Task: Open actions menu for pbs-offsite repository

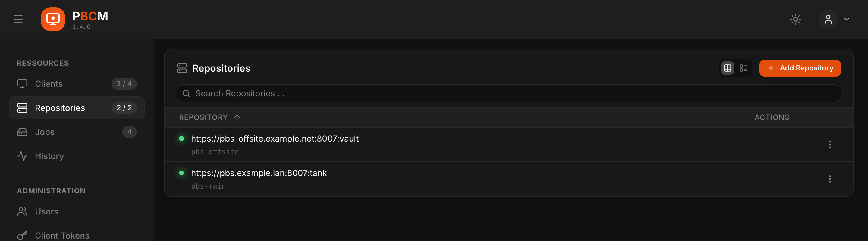Action: (830, 145)
